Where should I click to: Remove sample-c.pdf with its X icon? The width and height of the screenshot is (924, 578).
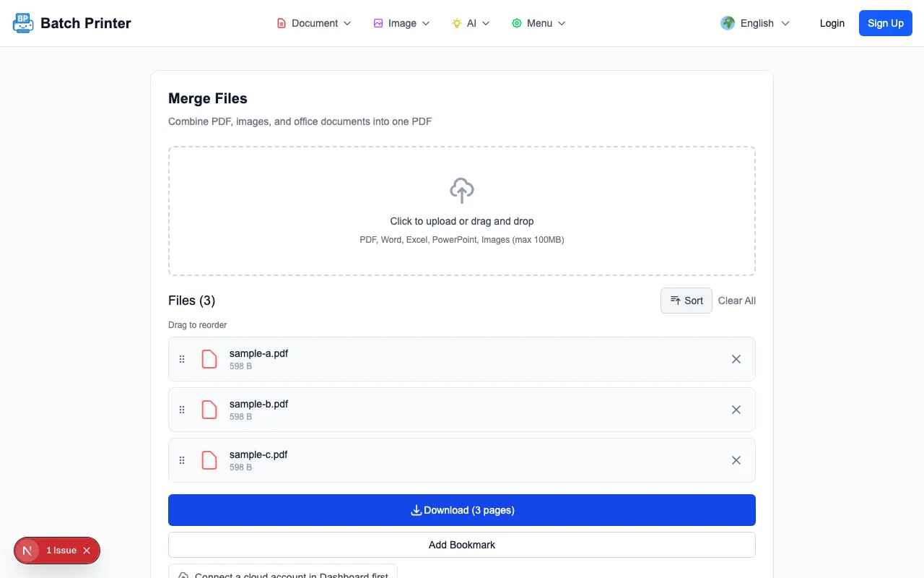click(736, 460)
